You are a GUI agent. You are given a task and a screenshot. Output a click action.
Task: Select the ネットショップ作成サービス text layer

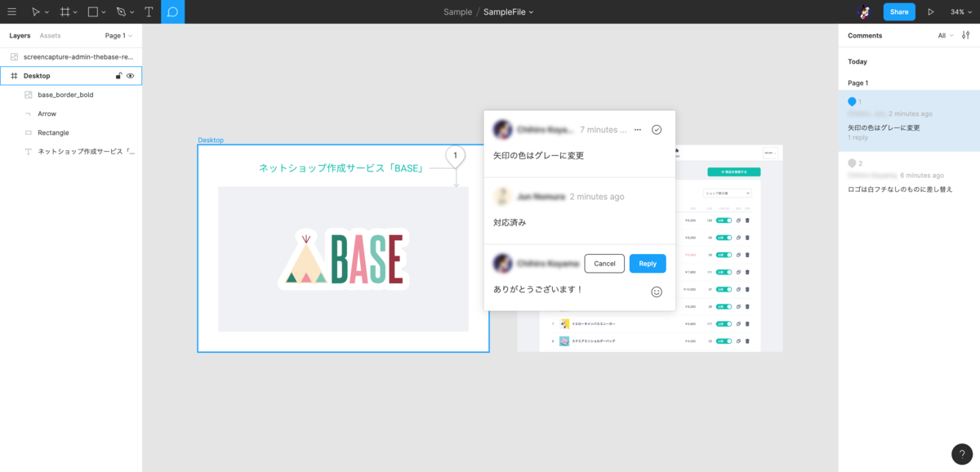pos(71,151)
